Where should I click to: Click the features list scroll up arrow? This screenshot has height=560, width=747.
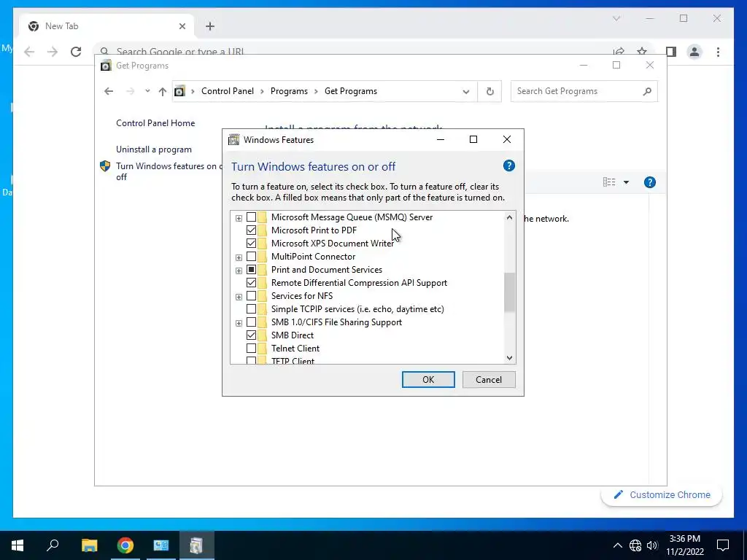pos(509,217)
